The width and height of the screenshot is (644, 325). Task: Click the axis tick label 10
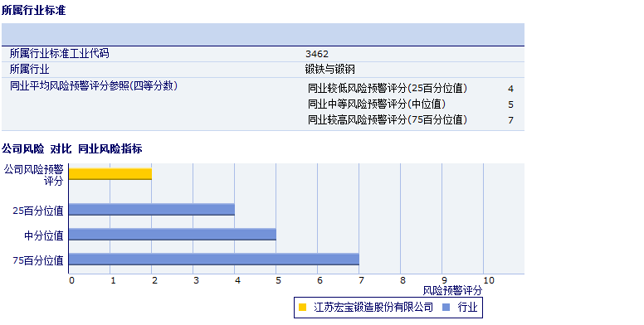pyautogui.click(x=489, y=280)
